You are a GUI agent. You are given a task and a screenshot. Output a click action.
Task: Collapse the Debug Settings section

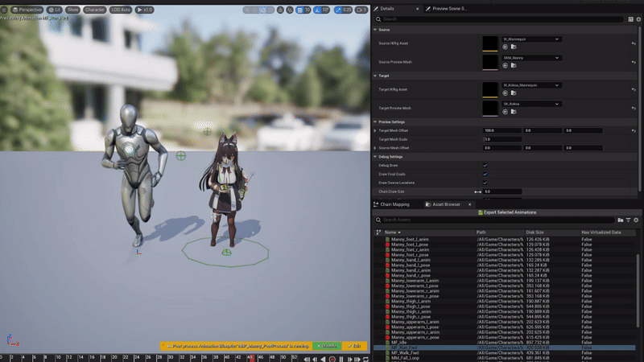click(375, 157)
